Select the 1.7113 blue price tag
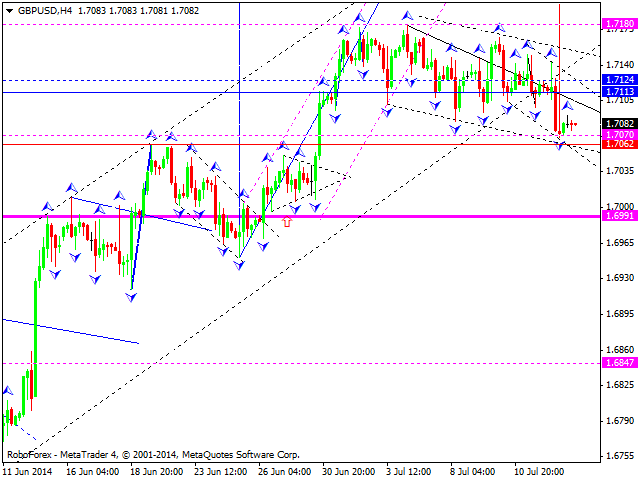Viewport: 640px width, 480px height. (619, 92)
